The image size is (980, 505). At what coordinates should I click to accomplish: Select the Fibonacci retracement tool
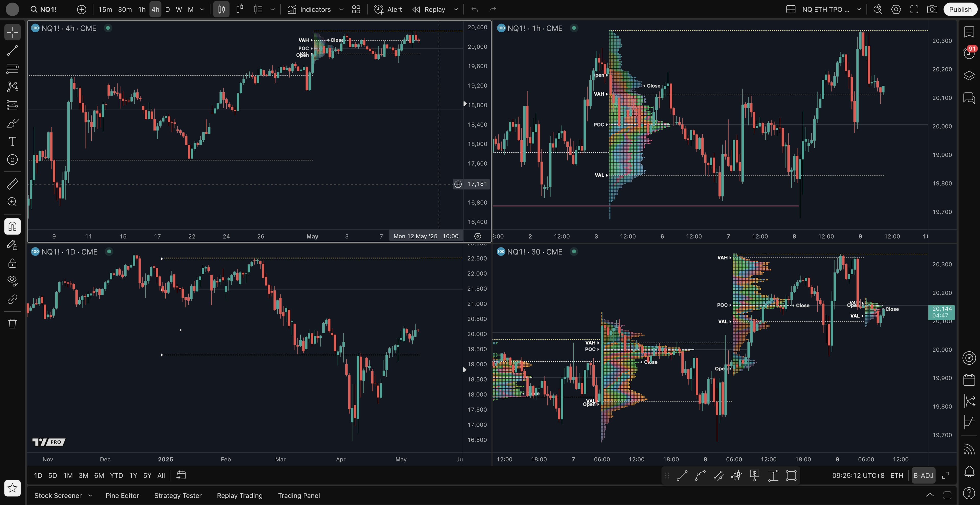pos(12,68)
